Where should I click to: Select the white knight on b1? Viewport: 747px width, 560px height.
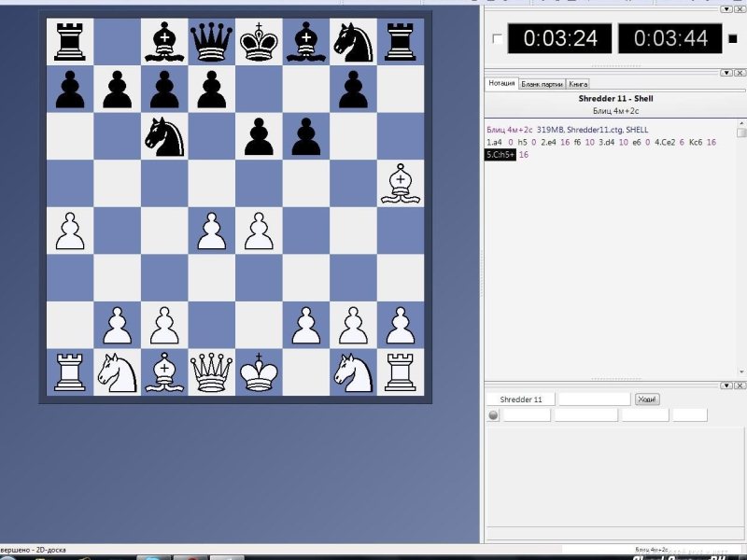[x=117, y=372]
